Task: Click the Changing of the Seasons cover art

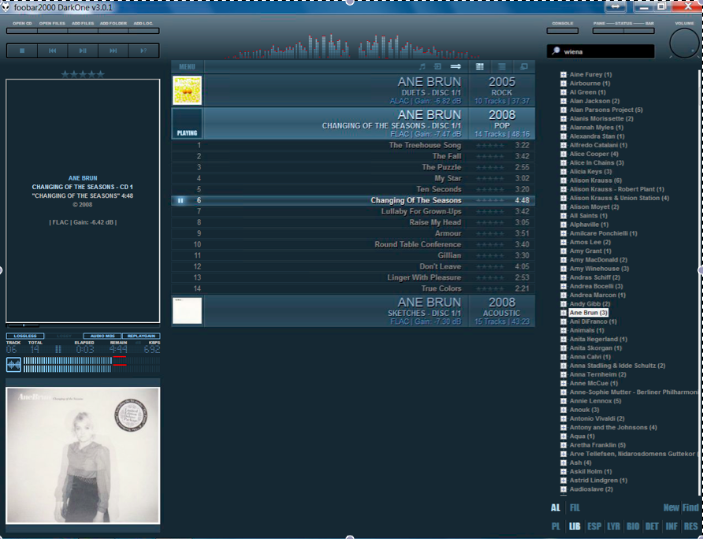Action: tap(83, 456)
